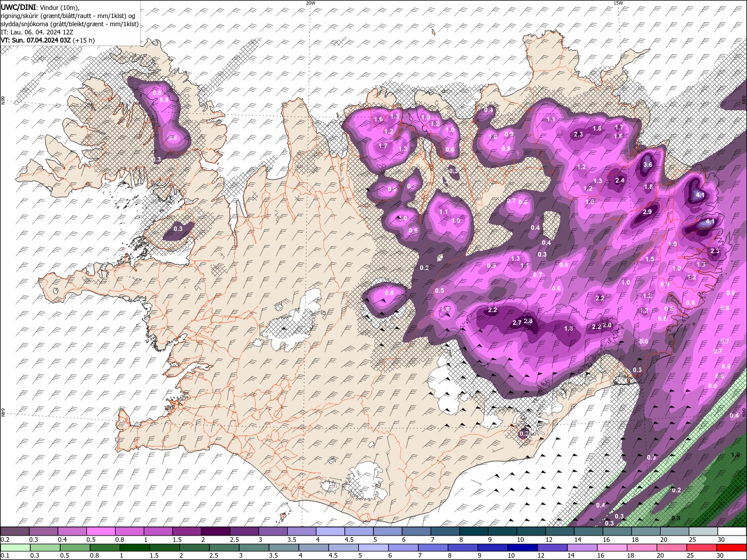747x560 pixels.
Task: Click the 'UWC/DINI: Vindur (10m)' title text
Action: [39, 6]
